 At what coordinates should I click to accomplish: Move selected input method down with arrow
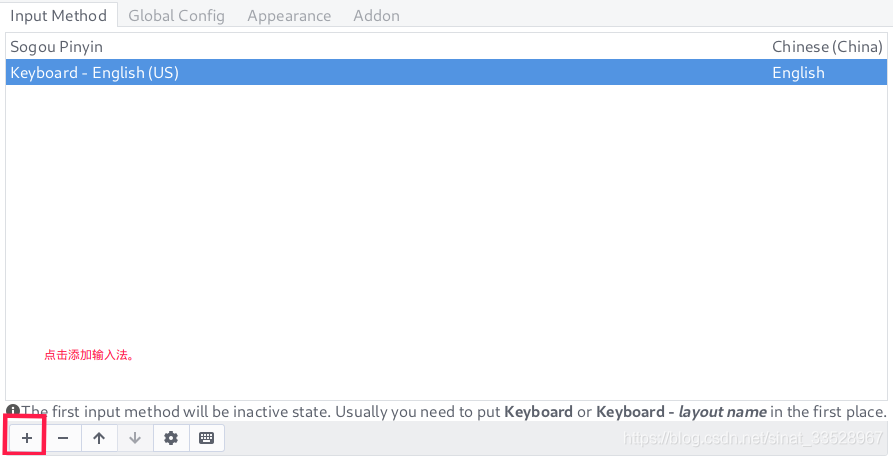135,438
